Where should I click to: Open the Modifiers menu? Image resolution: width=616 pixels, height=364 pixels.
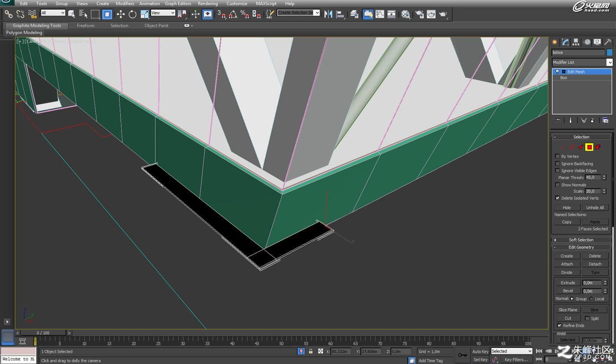click(125, 4)
